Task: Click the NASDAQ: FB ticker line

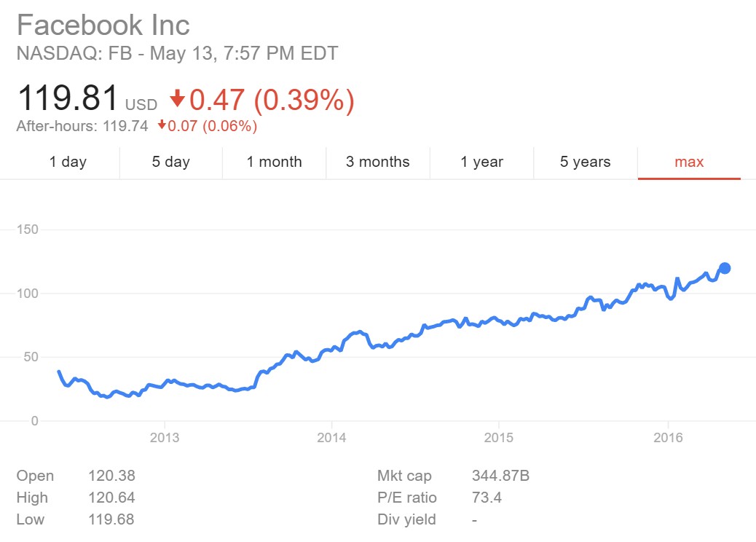Action: 177,53
